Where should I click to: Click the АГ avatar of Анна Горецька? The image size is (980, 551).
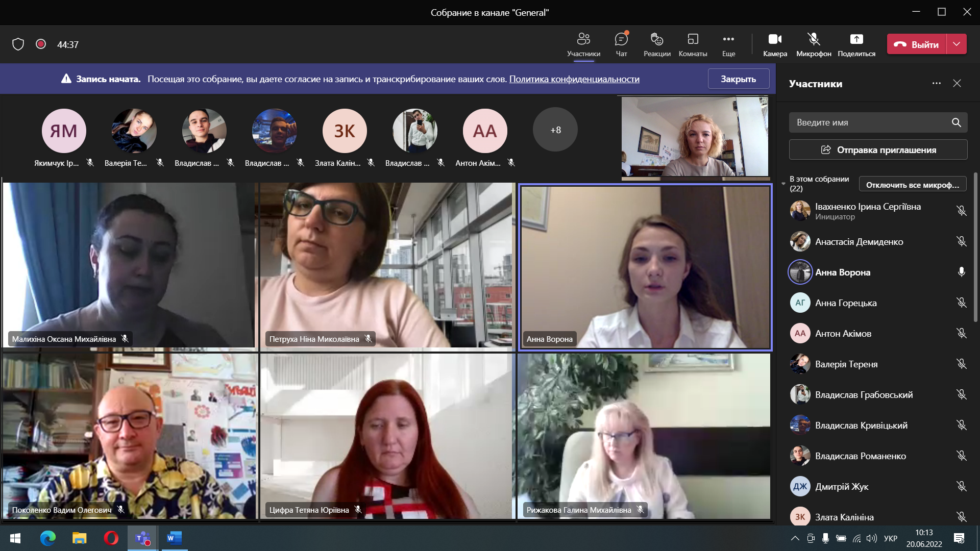tap(800, 303)
